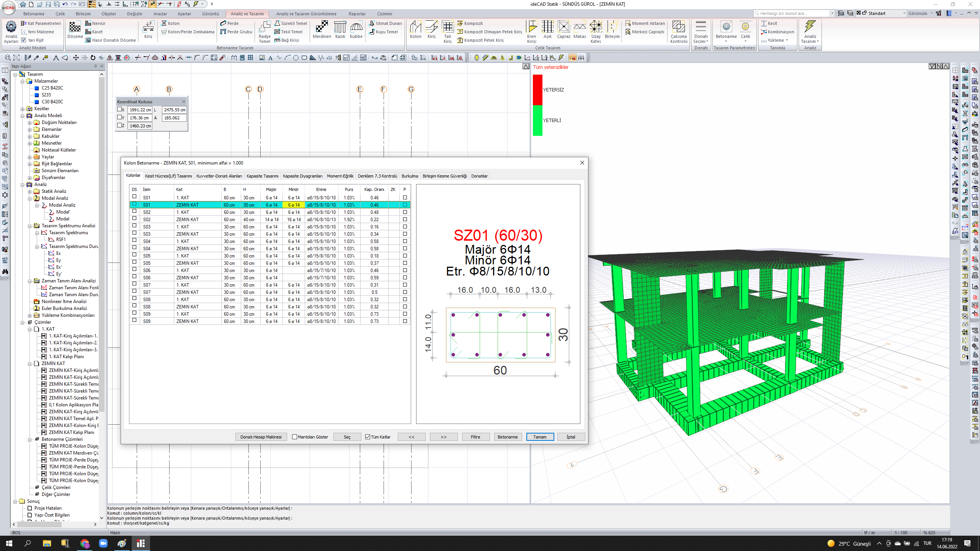Open Zoom from the taskbar
This screenshot has width=980, height=551.
(103, 543)
